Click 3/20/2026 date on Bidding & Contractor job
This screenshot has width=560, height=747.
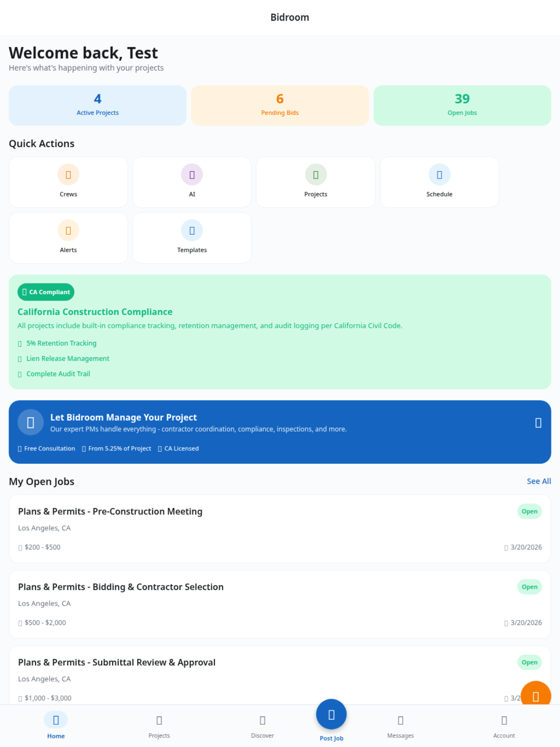[x=526, y=622]
